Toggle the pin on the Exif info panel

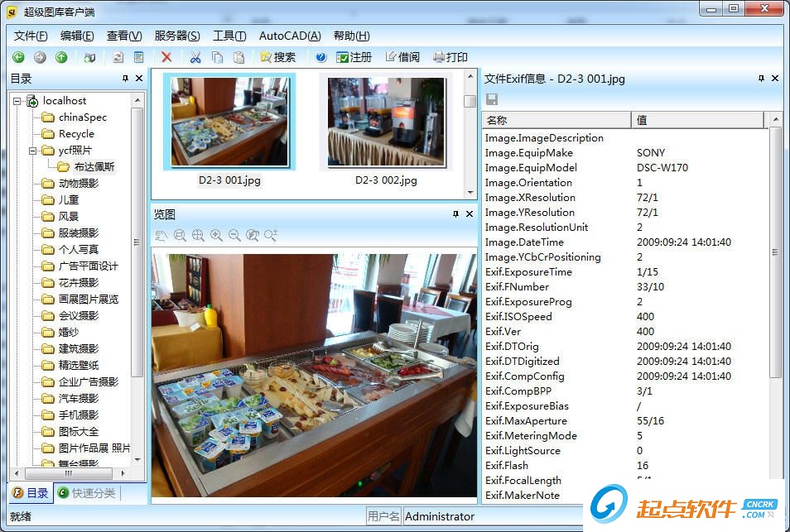[x=761, y=78]
